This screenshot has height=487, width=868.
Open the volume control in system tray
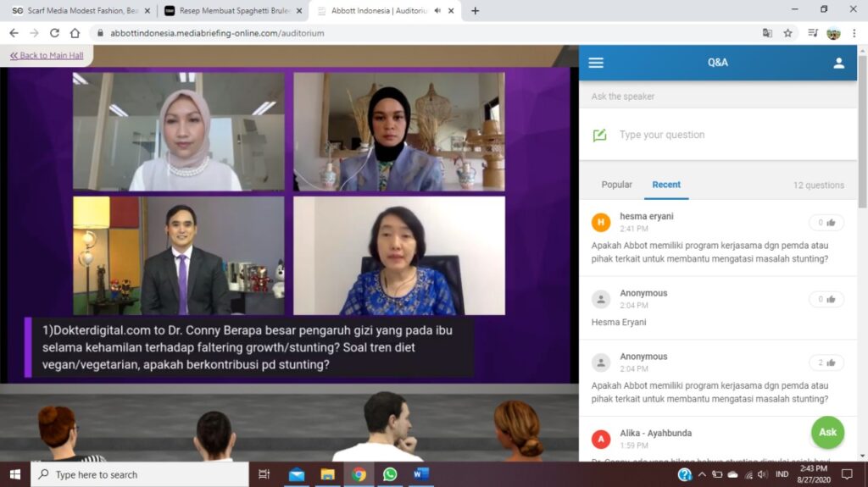(x=763, y=474)
